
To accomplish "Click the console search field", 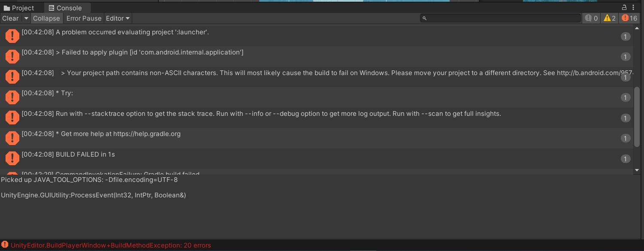I will coord(500,18).
